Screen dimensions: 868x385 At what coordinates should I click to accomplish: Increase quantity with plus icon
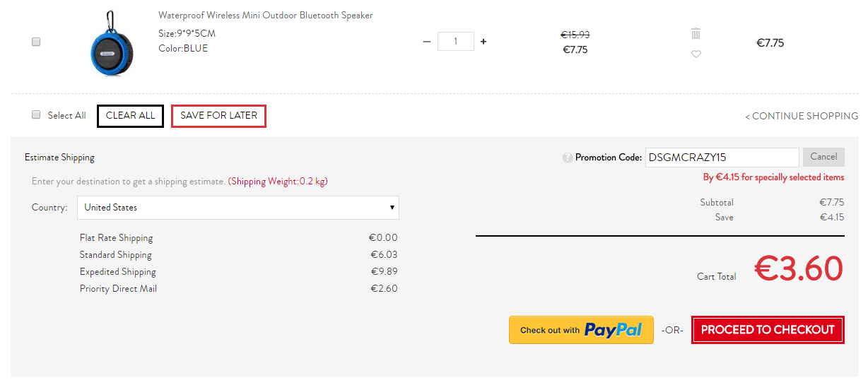(483, 42)
